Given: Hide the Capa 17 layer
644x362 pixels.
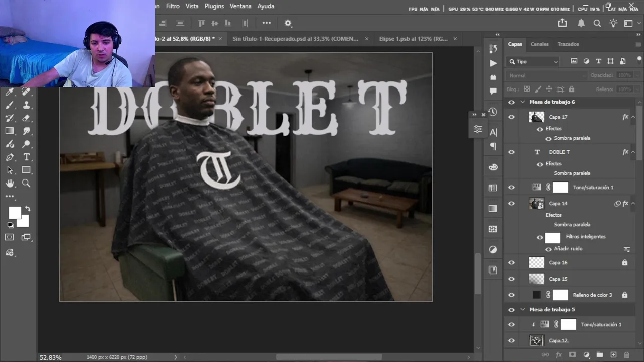Looking at the screenshot, I should pyautogui.click(x=512, y=117).
